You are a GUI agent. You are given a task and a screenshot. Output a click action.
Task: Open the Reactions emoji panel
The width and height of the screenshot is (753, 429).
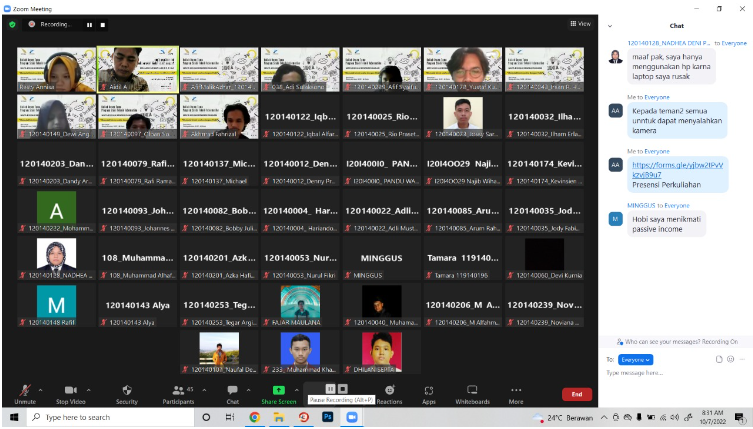389,393
